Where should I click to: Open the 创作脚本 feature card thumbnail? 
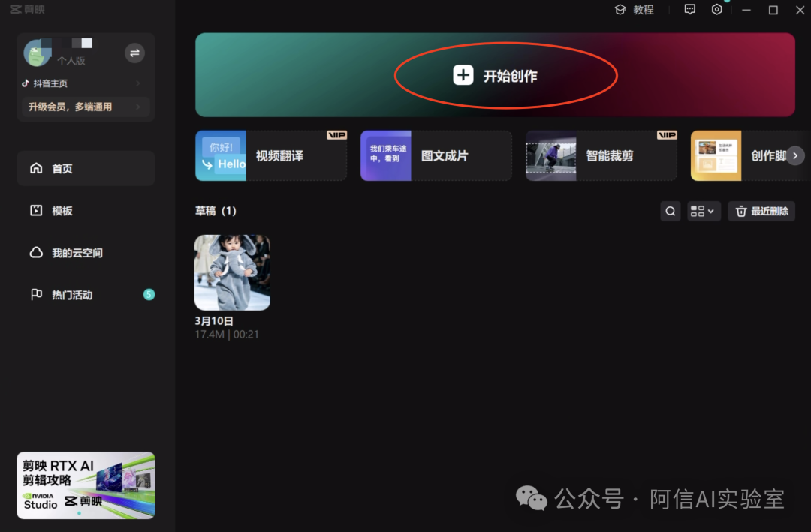(716, 155)
